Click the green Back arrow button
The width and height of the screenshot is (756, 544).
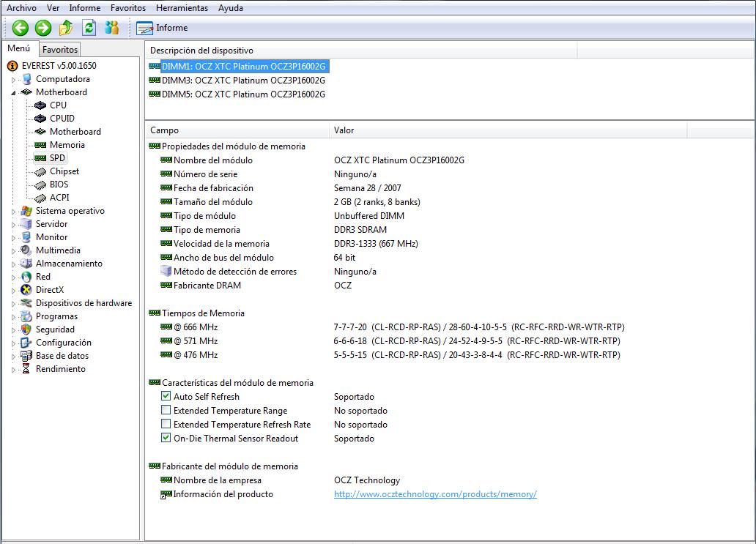pyautogui.click(x=21, y=28)
